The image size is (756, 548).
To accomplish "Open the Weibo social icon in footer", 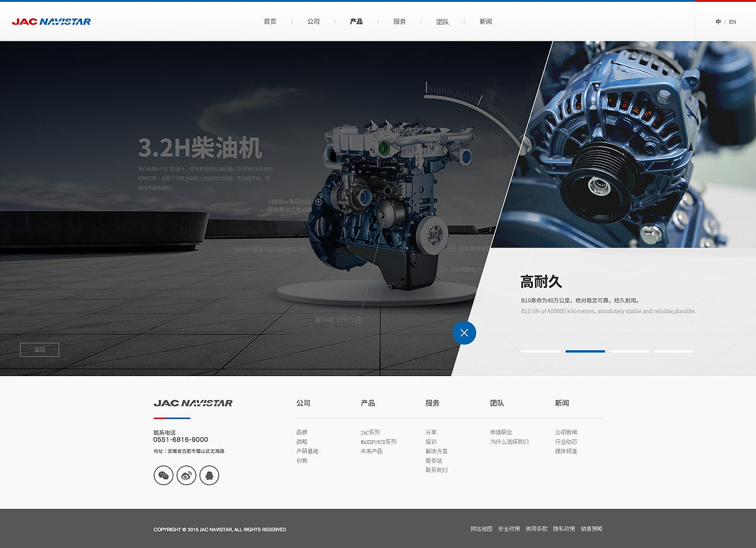I will (186, 475).
